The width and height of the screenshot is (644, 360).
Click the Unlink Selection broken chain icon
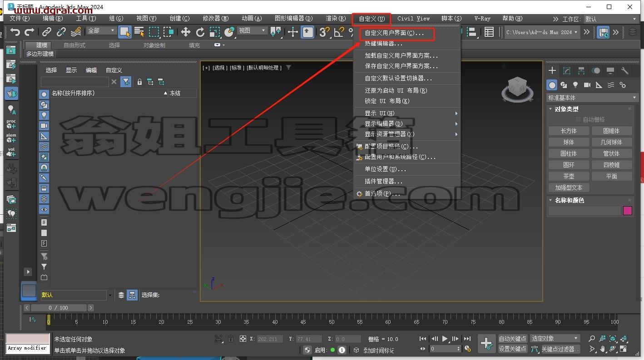click(61, 32)
